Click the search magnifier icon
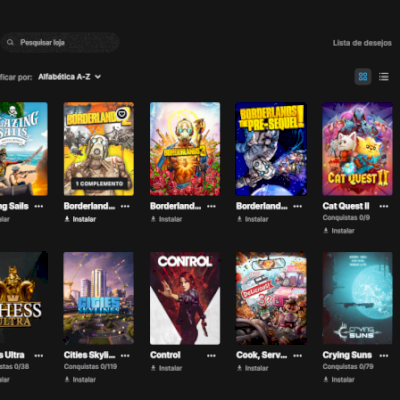Image resolution: width=400 pixels, height=400 pixels. pos(10,42)
